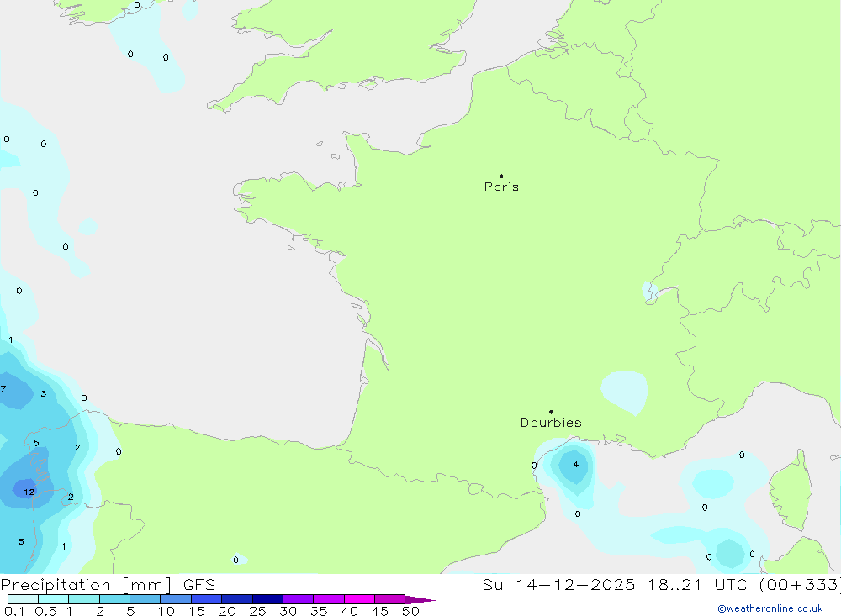Click the 'Su 14-12-2025' date text

point(558,584)
